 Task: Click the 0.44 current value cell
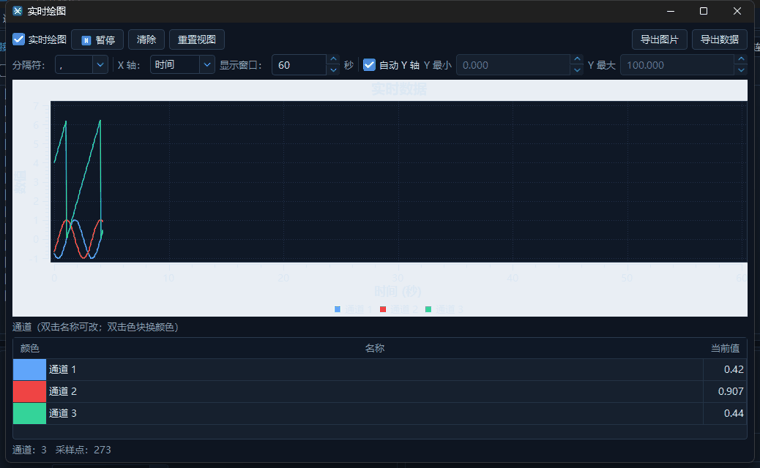click(x=725, y=413)
